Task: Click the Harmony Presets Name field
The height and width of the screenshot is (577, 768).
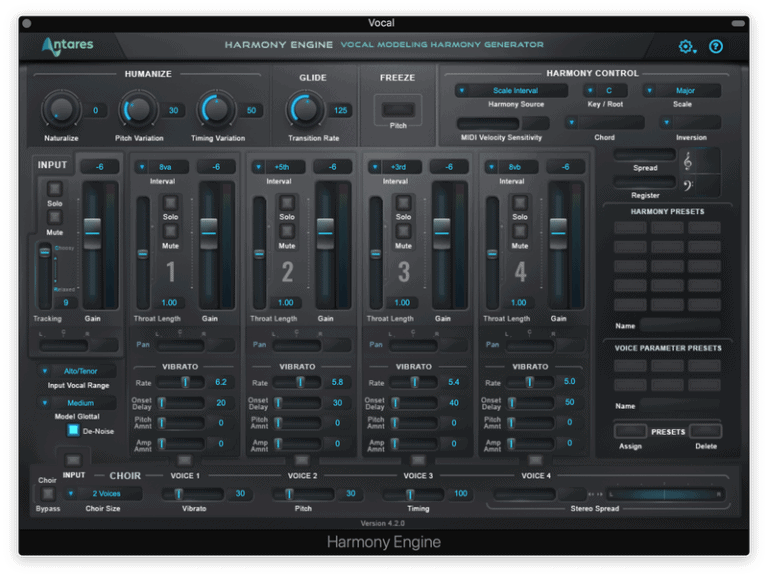Action: coord(680,324)
